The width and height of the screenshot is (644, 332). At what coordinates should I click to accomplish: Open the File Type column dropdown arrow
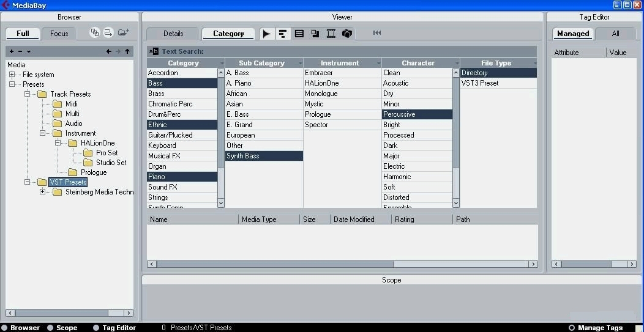(535, 63)
